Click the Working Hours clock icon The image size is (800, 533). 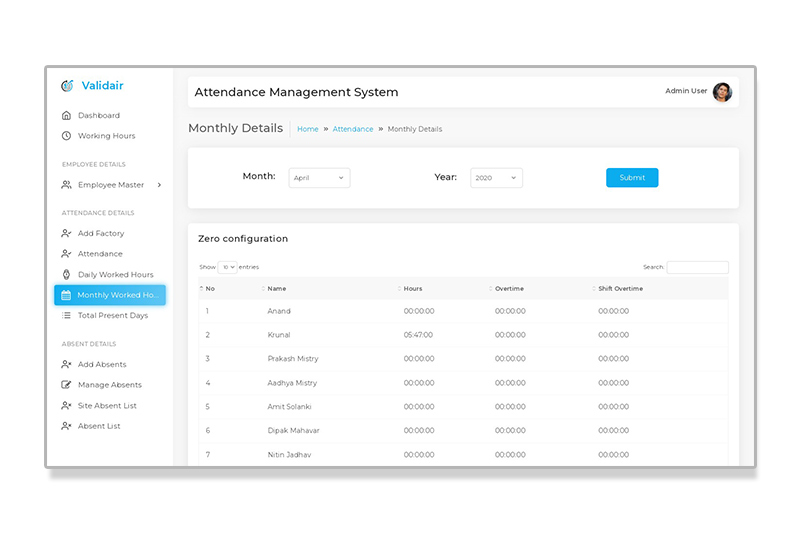pos(66,136)
